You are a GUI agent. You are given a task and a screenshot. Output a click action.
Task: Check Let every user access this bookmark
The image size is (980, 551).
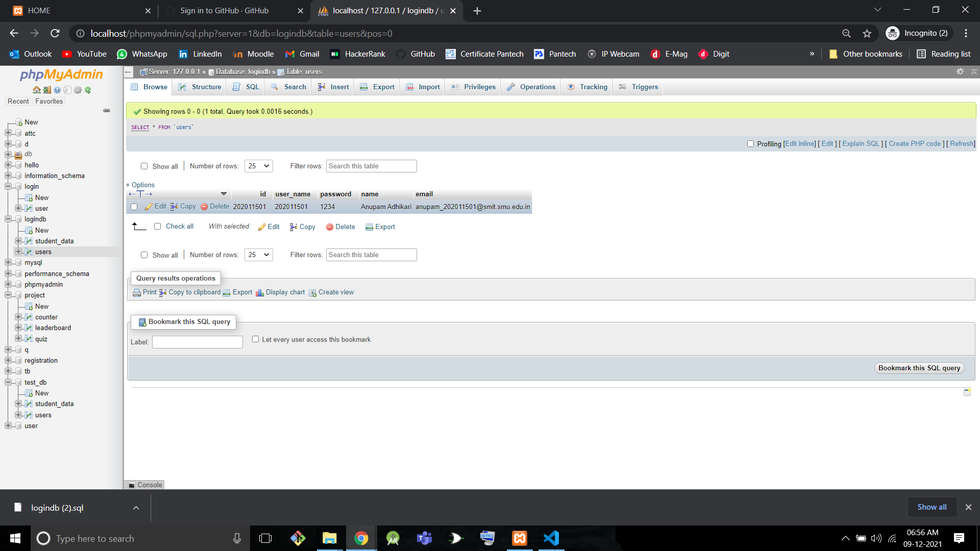[255, 339]
